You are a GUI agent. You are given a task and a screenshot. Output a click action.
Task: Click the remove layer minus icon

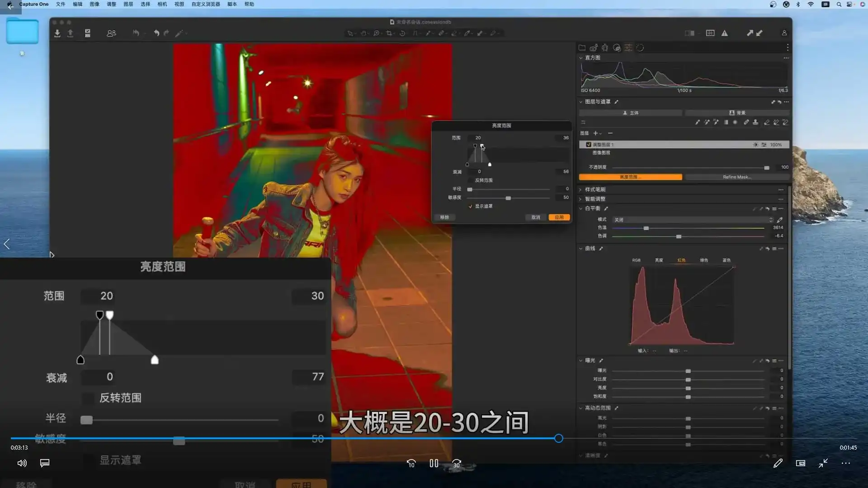610,133
